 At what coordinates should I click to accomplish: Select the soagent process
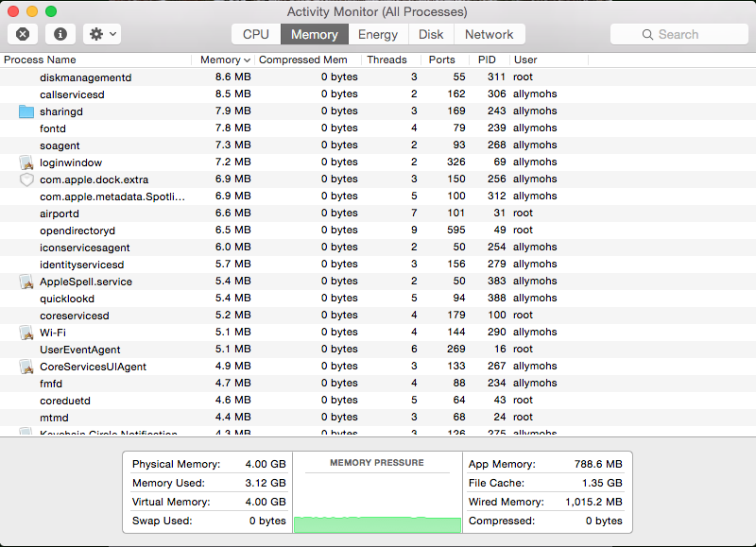tap(60, 145)
